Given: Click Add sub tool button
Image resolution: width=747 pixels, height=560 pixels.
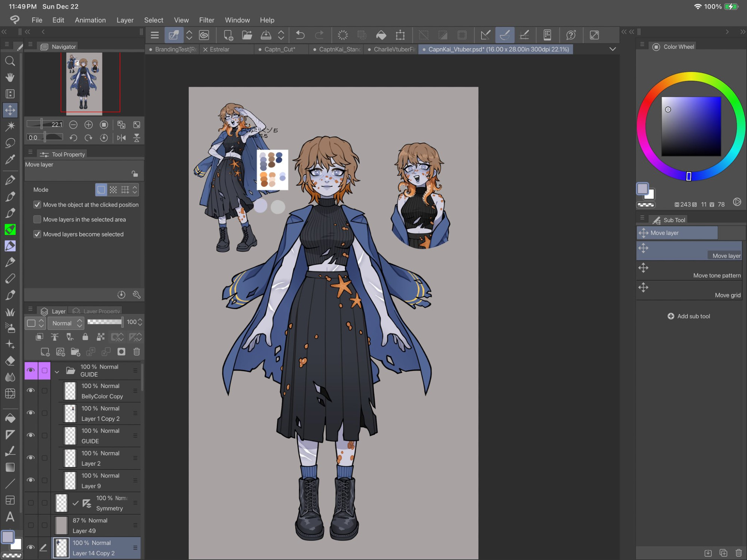Looking at the screenshot, I should pyautogui.click(x=689, y=316).
